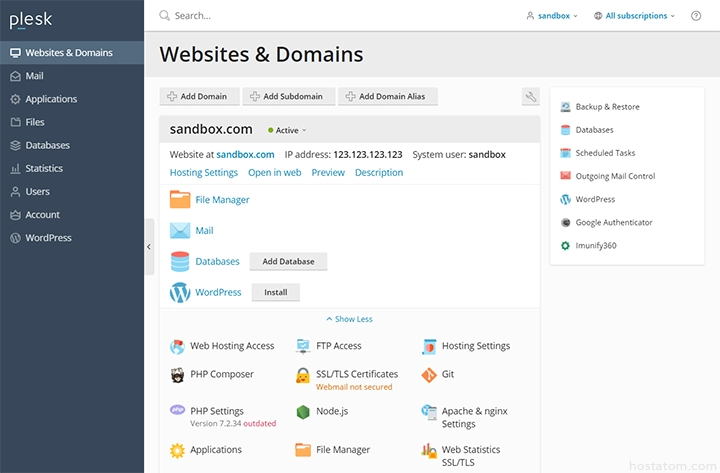
Task: Click the Description link
Action: pos(379,173)
